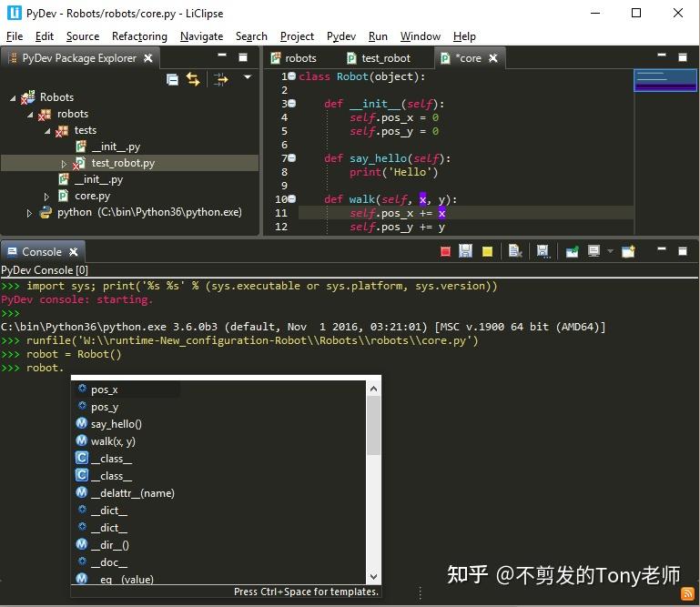Open the Package Explorer view menu dropdown

pos(248,77)
